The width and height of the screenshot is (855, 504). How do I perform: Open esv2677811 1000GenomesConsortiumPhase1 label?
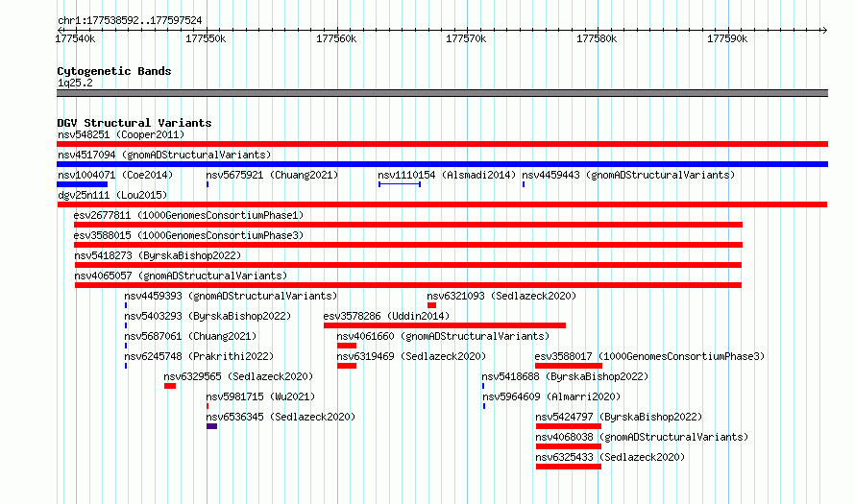188,215
